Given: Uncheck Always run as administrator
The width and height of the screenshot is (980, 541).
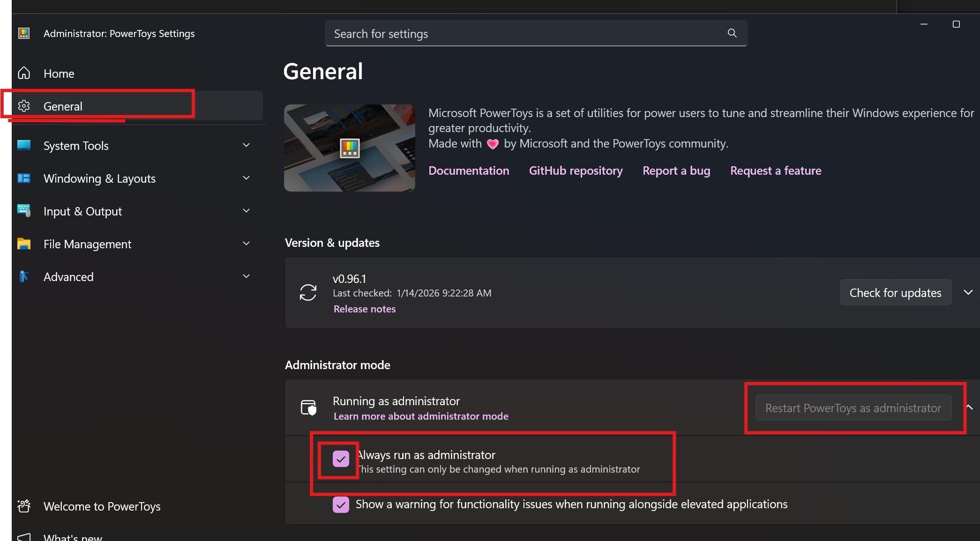Looking at the screenshot, I should (x=341, y=459).
